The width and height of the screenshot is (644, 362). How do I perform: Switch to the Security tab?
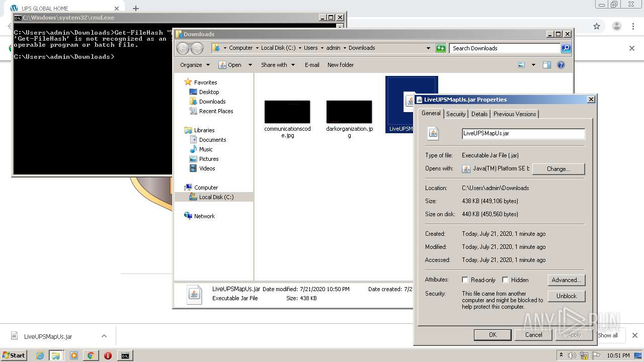coord(456,114)
